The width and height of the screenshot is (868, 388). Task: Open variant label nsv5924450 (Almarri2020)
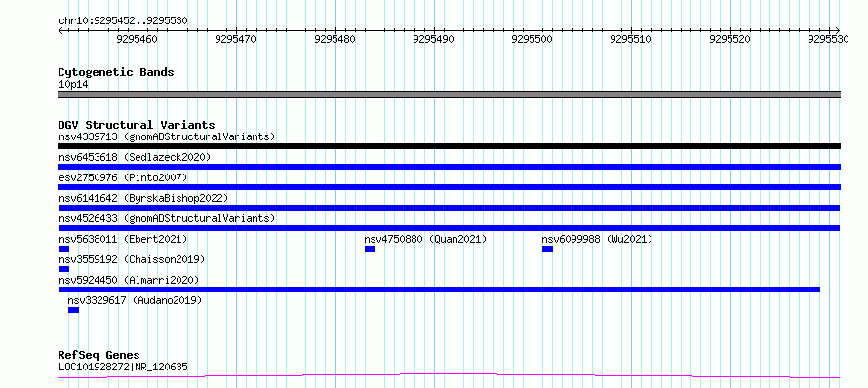click(x=129, y=280)
